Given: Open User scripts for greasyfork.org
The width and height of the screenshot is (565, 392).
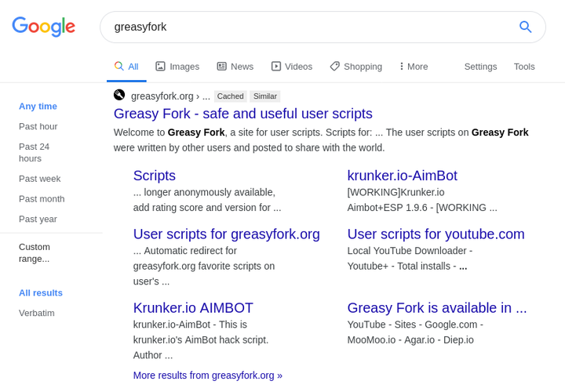Looking at the screenshot, I should [226, 234].
